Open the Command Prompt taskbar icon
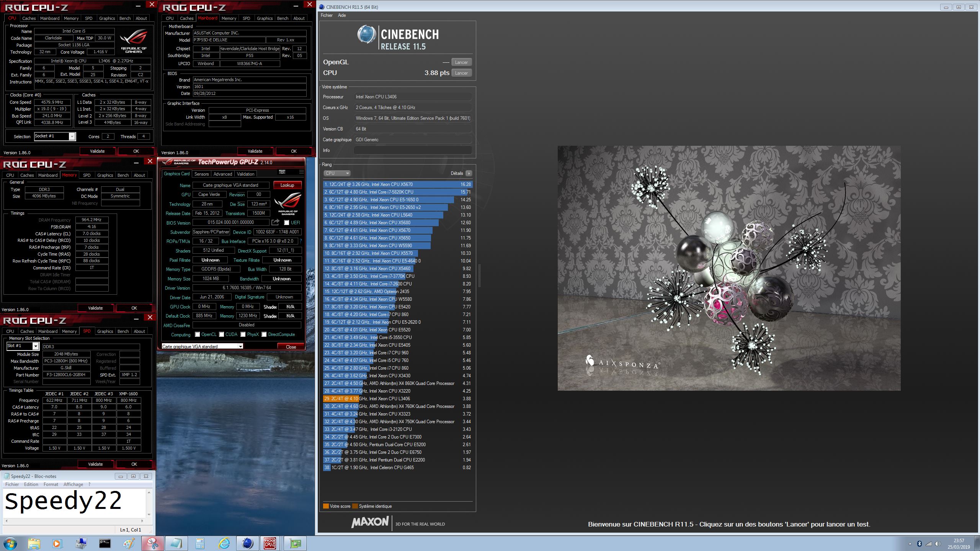The width and height of the screenshot is (980, 551). coord(105,543)
